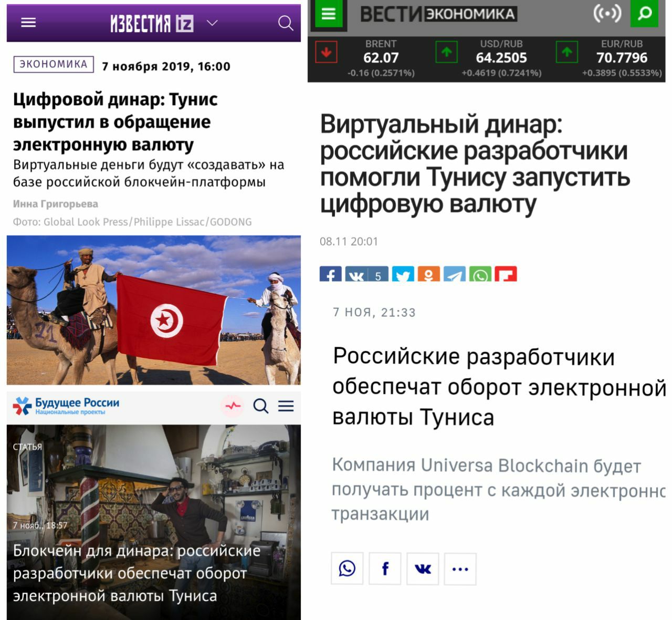Expand the Izvestia logo dropdown chevron
Image resolution: width=672 pixels, height=620 pixels.
[212, 23]
